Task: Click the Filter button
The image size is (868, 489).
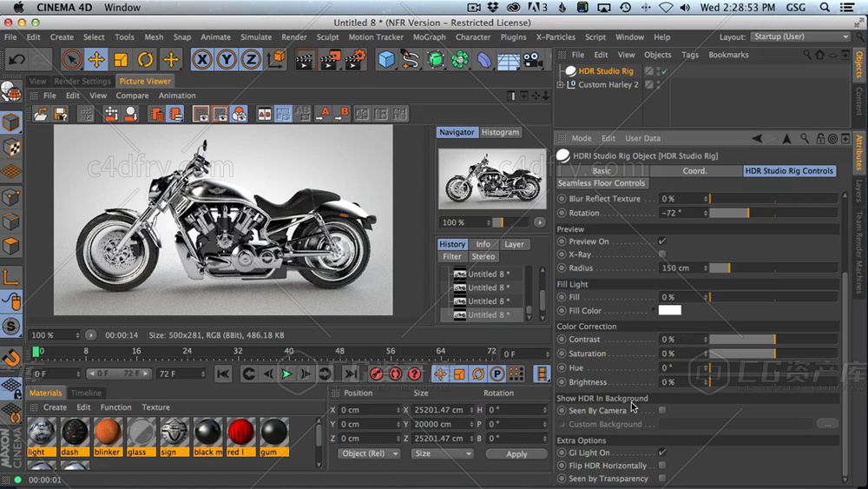Action: pyautogui.click(x=451, y=256)
